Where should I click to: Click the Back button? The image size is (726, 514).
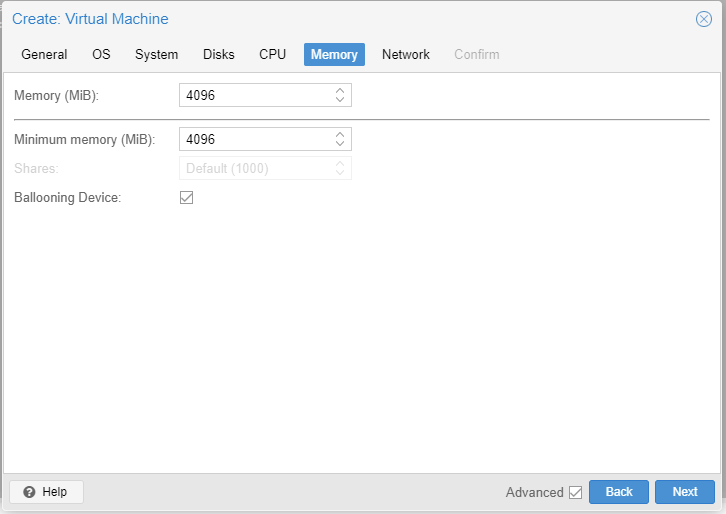click(x=619, y=492)
